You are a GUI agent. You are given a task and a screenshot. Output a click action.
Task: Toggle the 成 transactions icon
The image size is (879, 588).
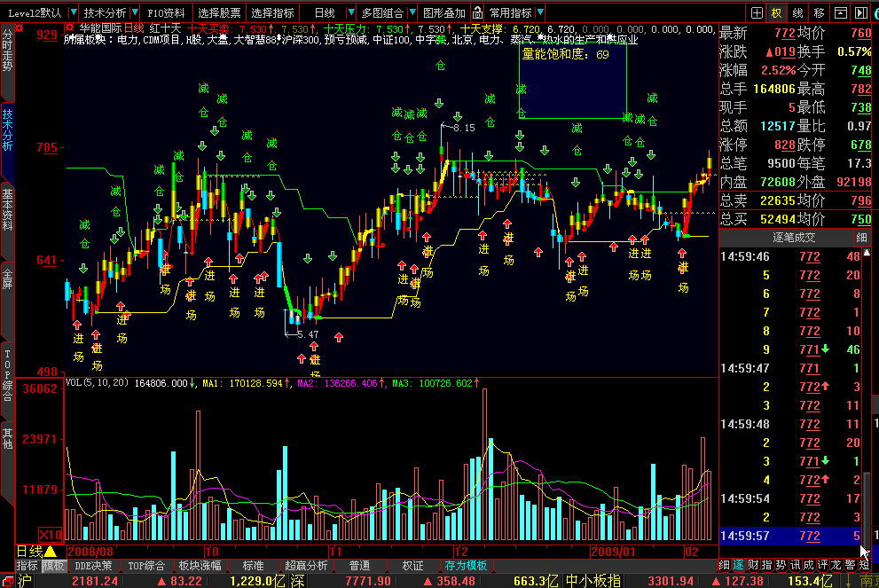(x=808, y=565)
